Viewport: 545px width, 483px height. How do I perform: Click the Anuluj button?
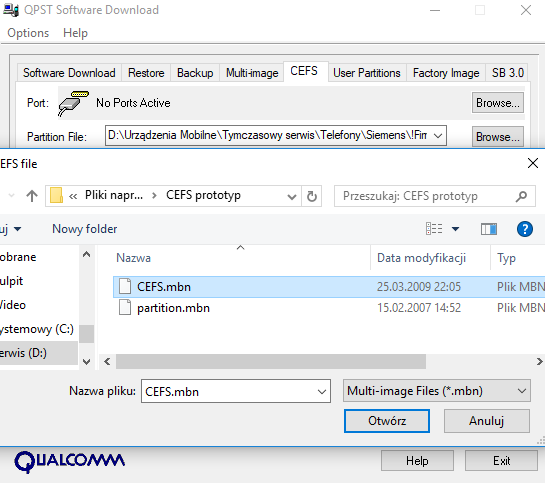487,421
